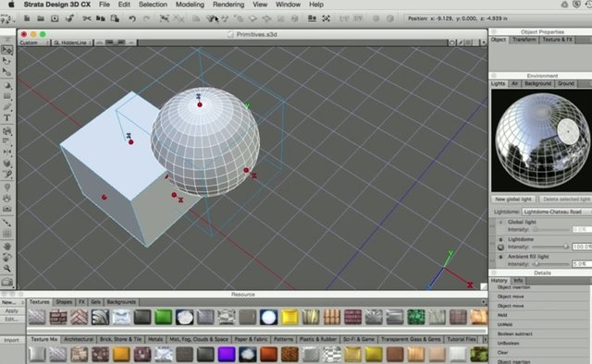Switch to the Background tab in Environment
Viewport: 592px width, 364px height.
[537, 83]
